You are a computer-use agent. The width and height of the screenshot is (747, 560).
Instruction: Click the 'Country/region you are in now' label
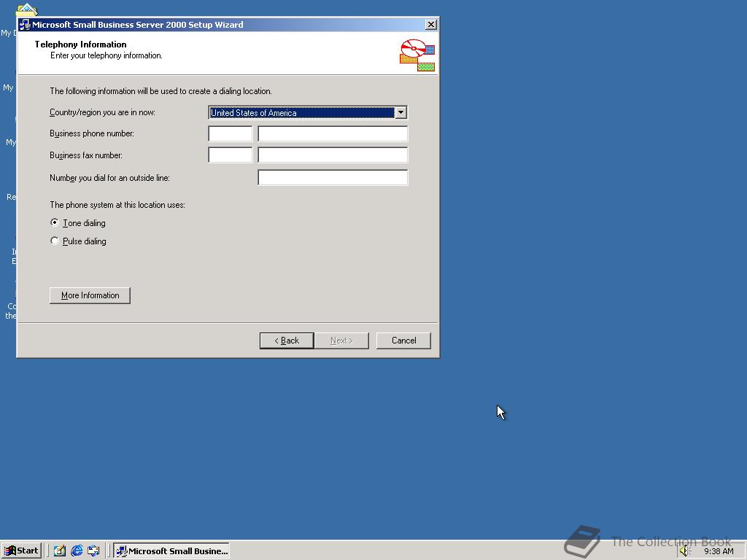coord(102,112)
